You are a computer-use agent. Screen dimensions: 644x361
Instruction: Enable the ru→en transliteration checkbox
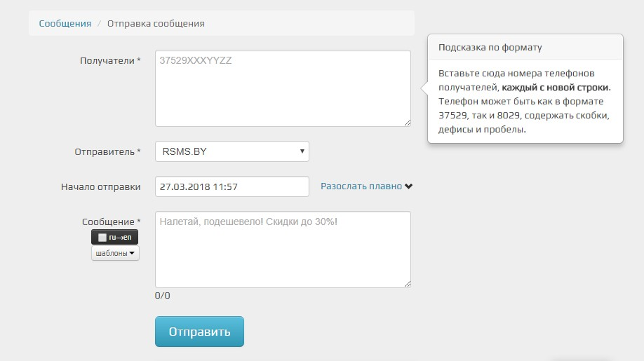102,238
